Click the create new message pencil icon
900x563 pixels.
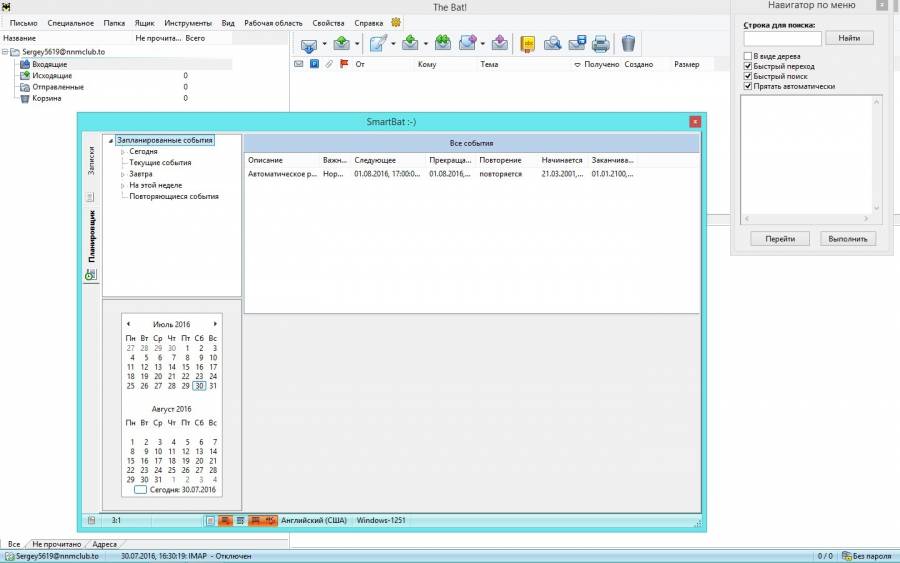coord(377,44)
